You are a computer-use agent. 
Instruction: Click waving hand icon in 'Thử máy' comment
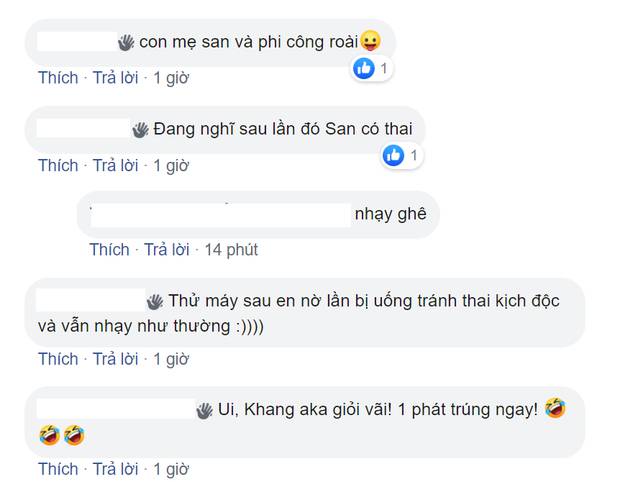[x=155, y=301]
